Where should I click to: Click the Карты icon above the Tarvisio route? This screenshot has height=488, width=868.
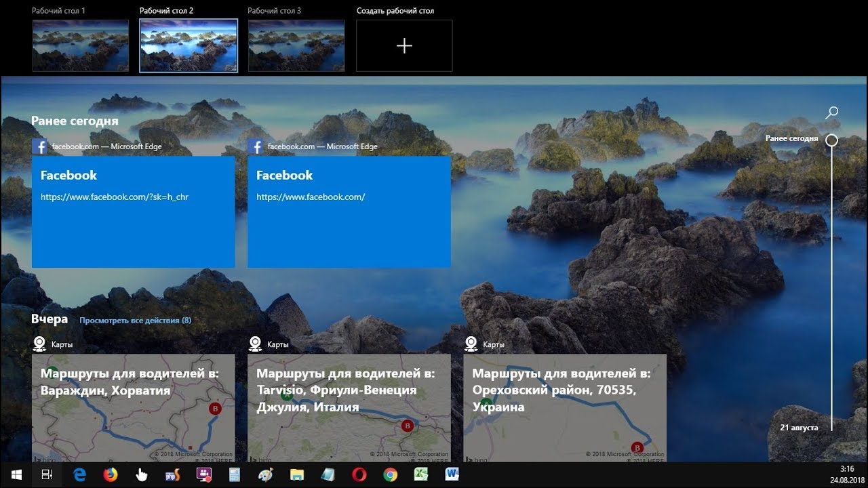255,344
